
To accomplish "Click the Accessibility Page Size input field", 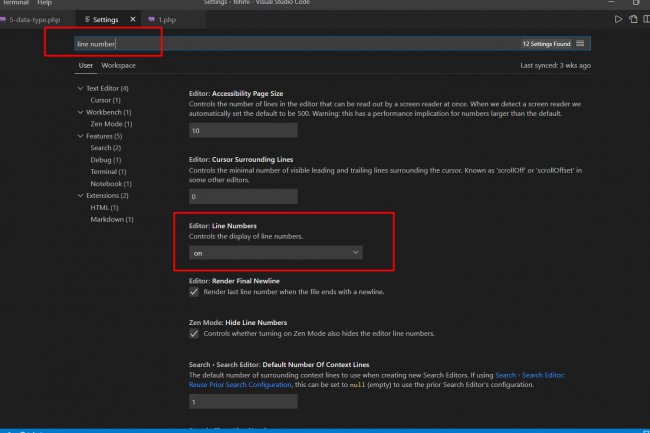I will point(243,130).
